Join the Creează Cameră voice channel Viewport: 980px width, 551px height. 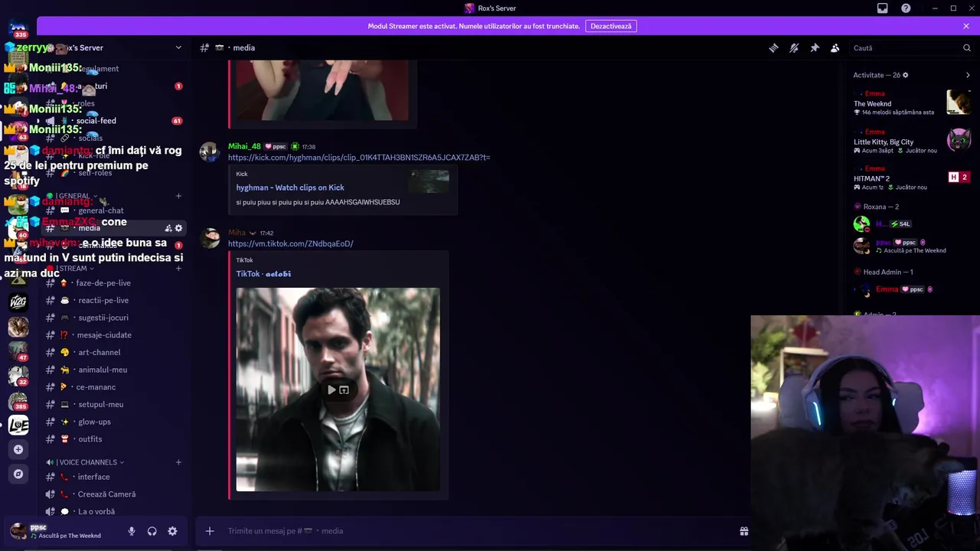pos(106,494)
